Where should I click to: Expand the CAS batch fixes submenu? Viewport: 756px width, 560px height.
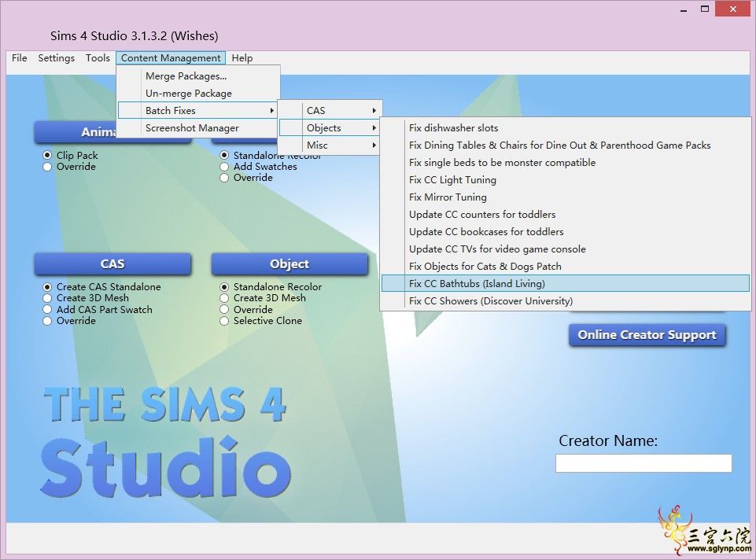coord(330,111)
